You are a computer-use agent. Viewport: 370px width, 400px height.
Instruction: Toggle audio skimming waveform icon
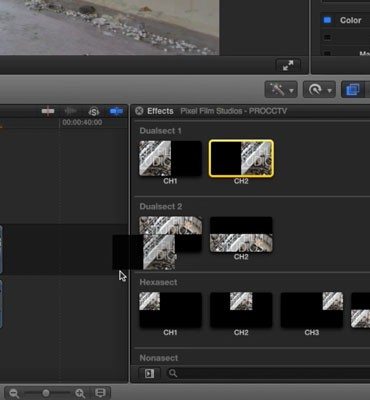click(70, 111)
